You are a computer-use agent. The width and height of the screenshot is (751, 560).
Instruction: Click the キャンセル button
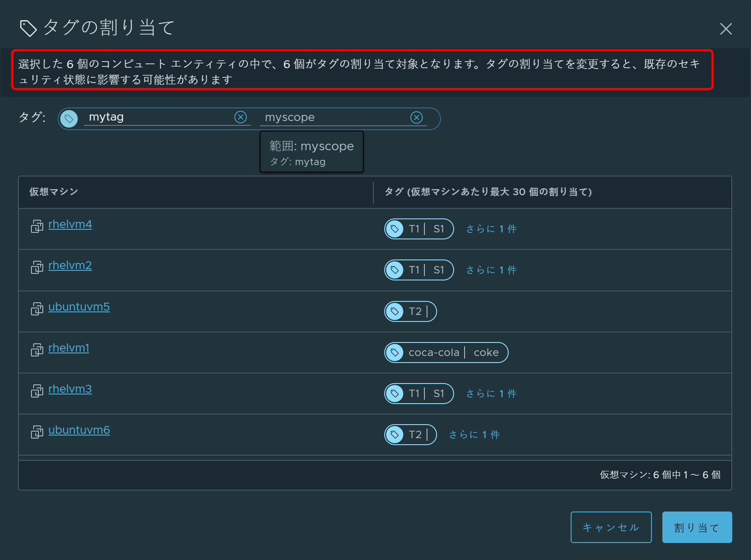(x=611, y=527)
